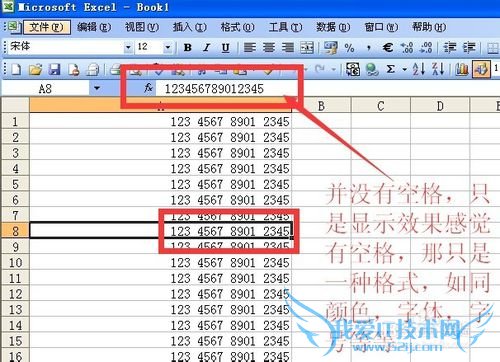Insert a hyperlink with the globe icon
The height and width of the screenshot is (362, 500).
(x=372, y=69)
